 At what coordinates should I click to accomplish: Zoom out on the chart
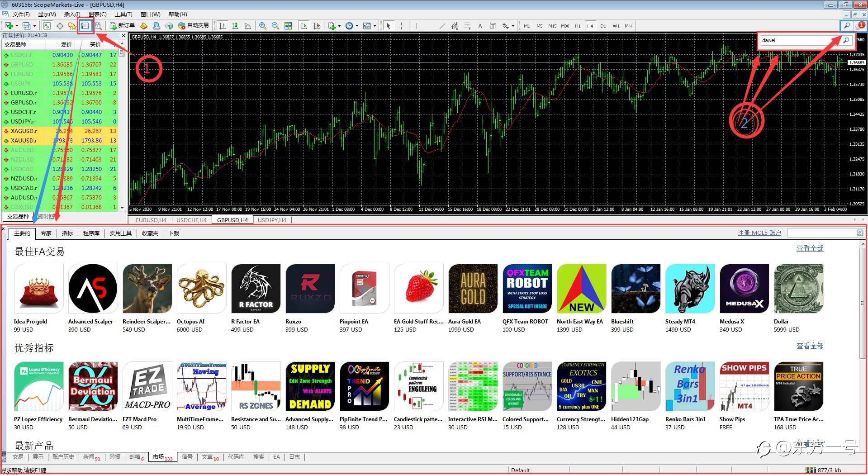275,26
